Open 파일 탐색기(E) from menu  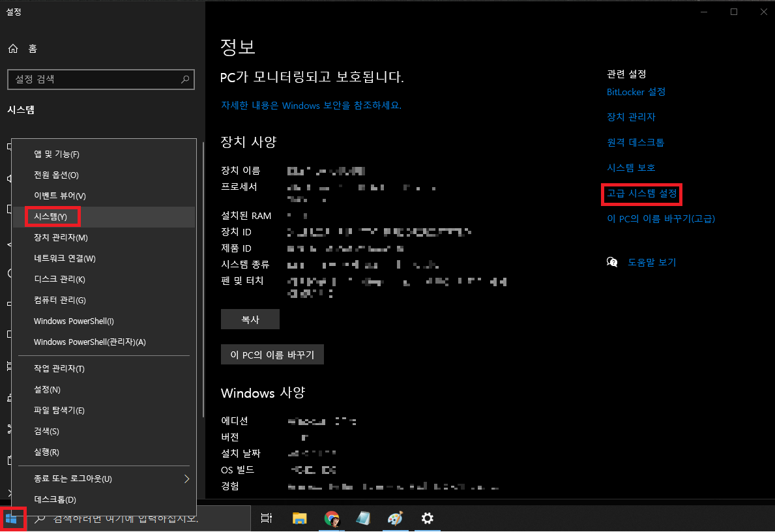coord(104,410)
